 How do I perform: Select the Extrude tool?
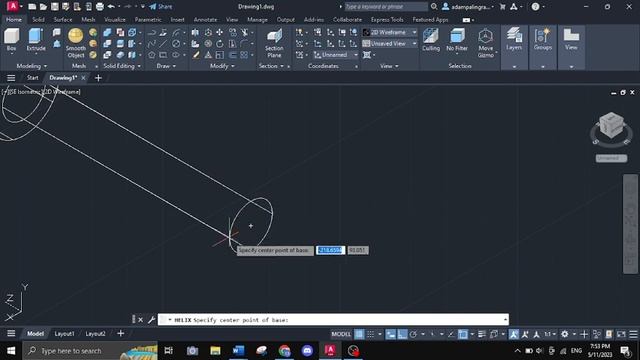[x=36, y=40]
